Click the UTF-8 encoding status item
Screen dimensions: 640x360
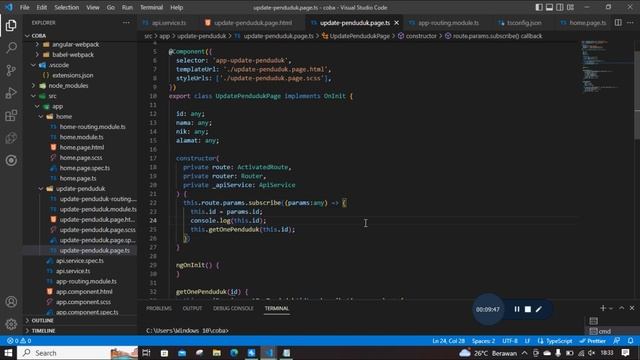point(510,341)
